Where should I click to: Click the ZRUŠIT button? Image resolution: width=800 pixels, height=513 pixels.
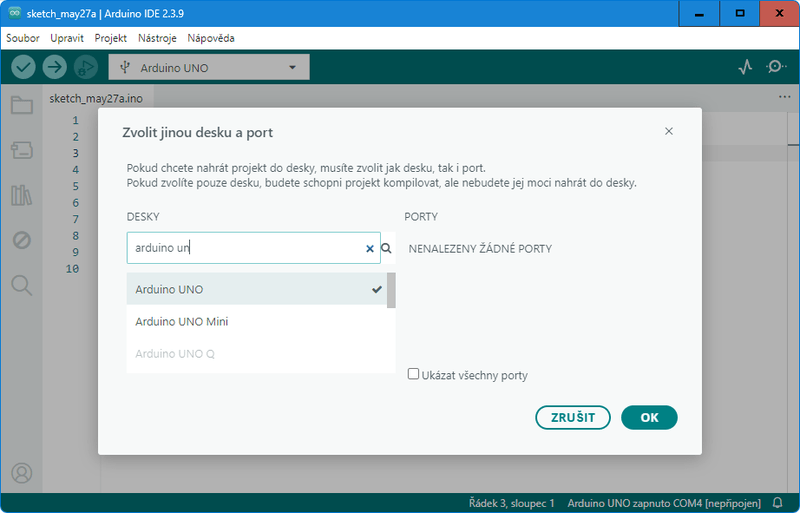573,418
